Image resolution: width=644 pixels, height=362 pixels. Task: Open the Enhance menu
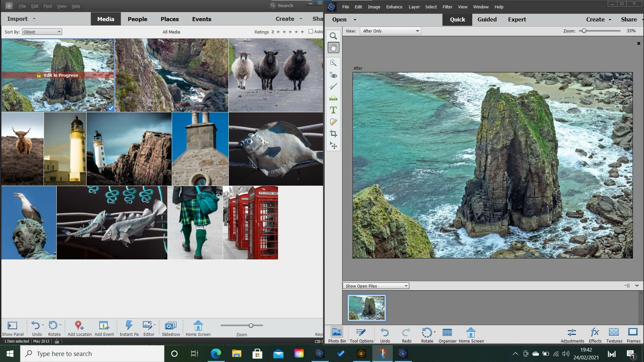click(x=394, y=7)
